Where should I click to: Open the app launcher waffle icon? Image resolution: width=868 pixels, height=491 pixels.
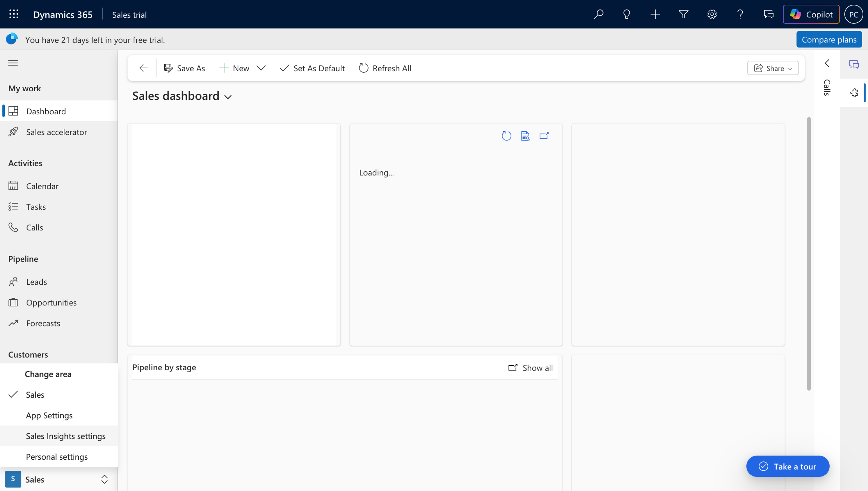coord(14,14)
